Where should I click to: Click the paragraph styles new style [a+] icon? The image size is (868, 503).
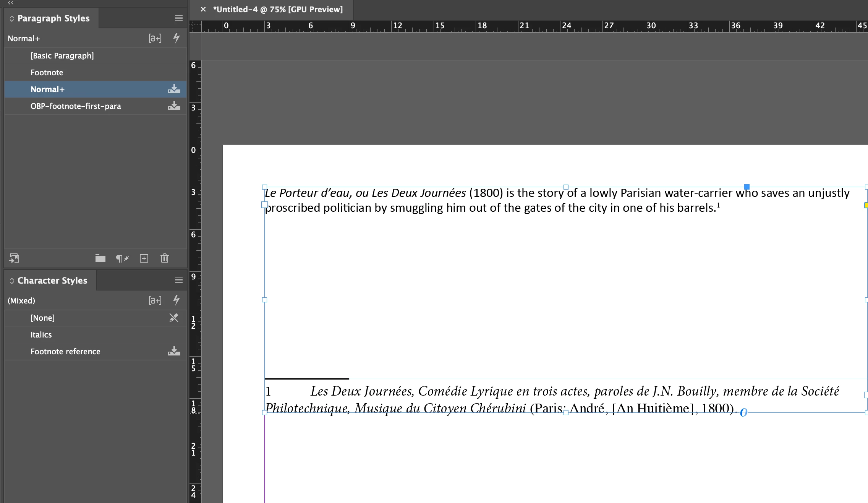coord(155,38)
